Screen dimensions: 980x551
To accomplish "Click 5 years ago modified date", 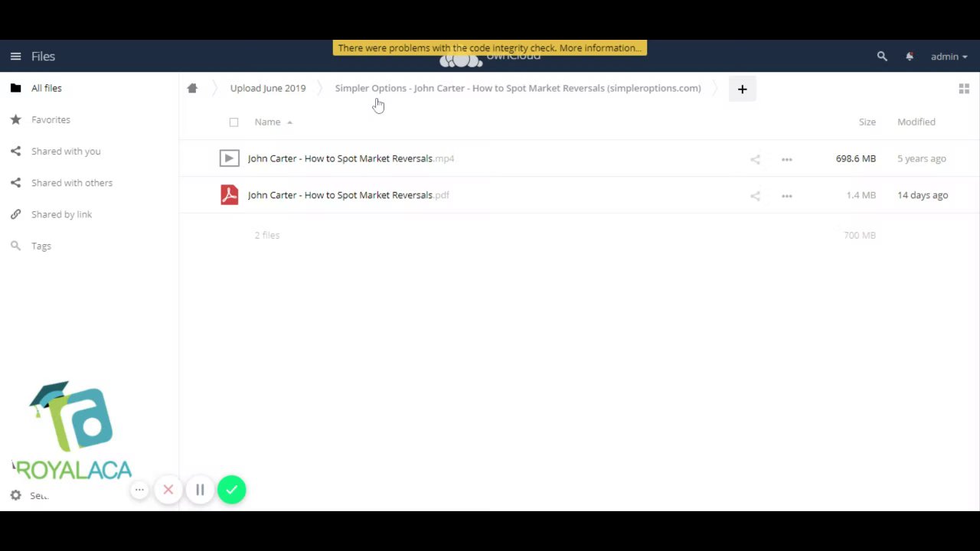I will pyautogui.click(x=922, y=158).
